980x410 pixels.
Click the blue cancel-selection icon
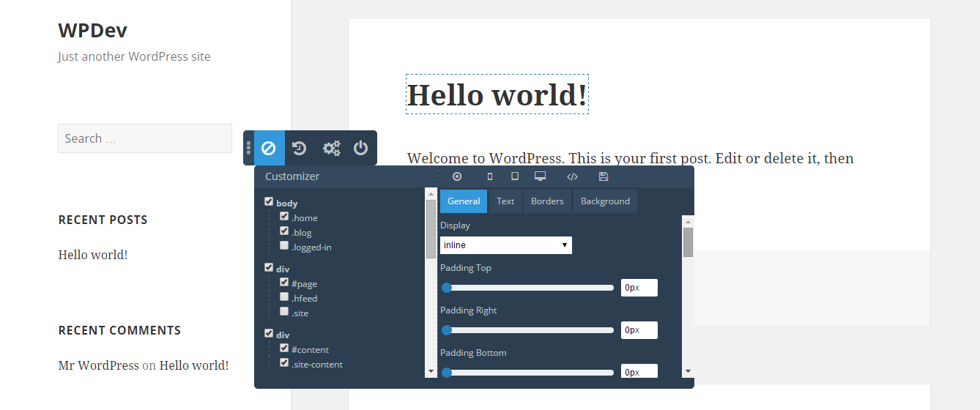point(269,149)
